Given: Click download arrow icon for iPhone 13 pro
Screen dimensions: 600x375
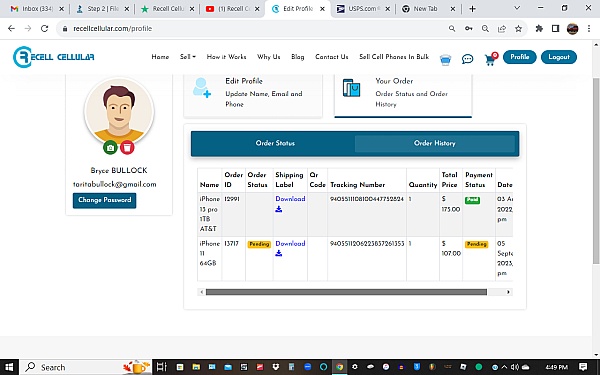Looking at the screenshot, I should (x=279, y=209).
